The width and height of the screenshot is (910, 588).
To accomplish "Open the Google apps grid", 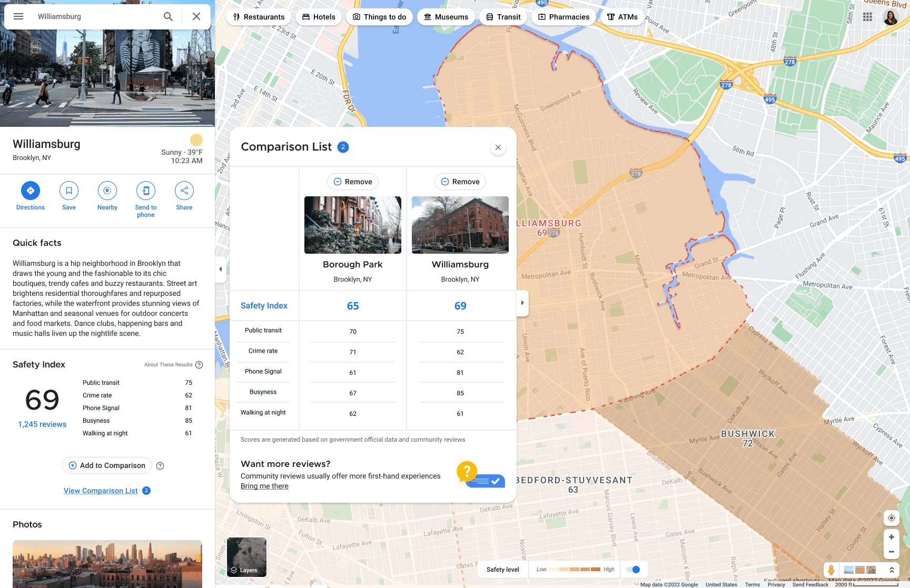I will point(868,17).
